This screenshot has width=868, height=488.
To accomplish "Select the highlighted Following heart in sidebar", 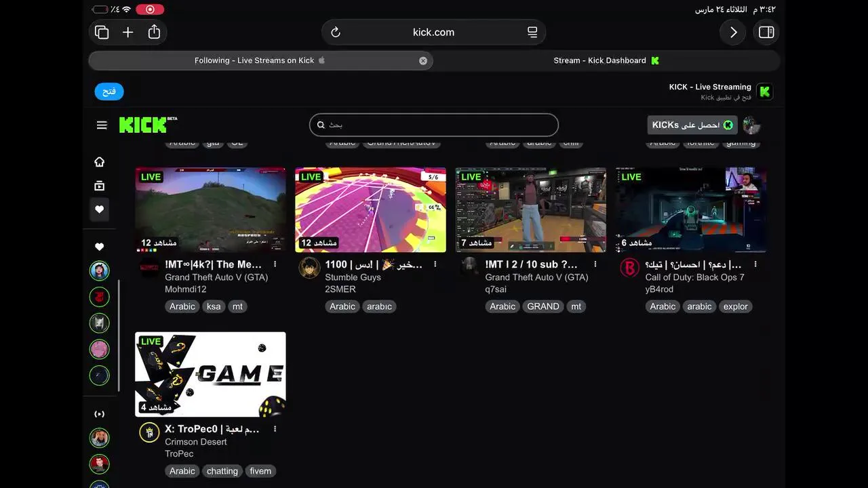I will pyautogui.click(x=100, y=209).
